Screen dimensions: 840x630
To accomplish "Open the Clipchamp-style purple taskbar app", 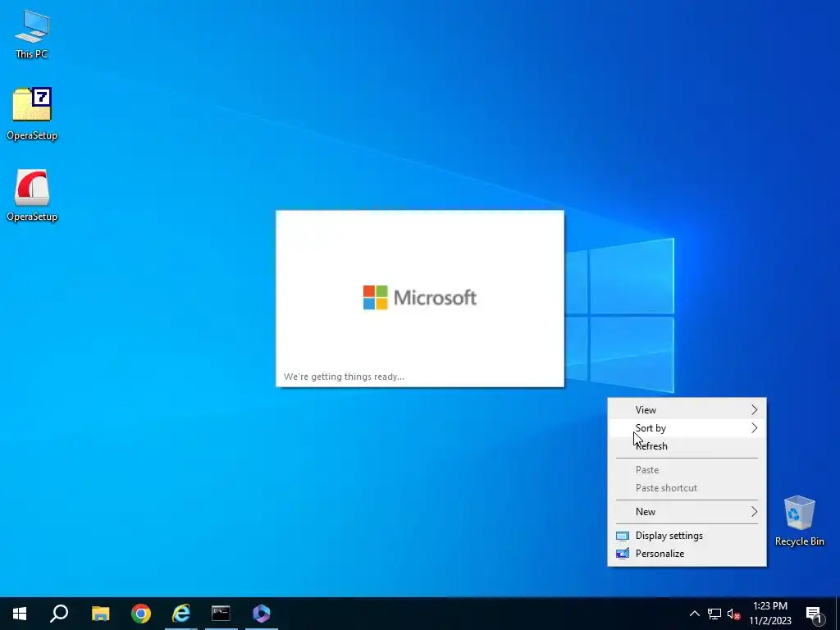I will (262, 614).
